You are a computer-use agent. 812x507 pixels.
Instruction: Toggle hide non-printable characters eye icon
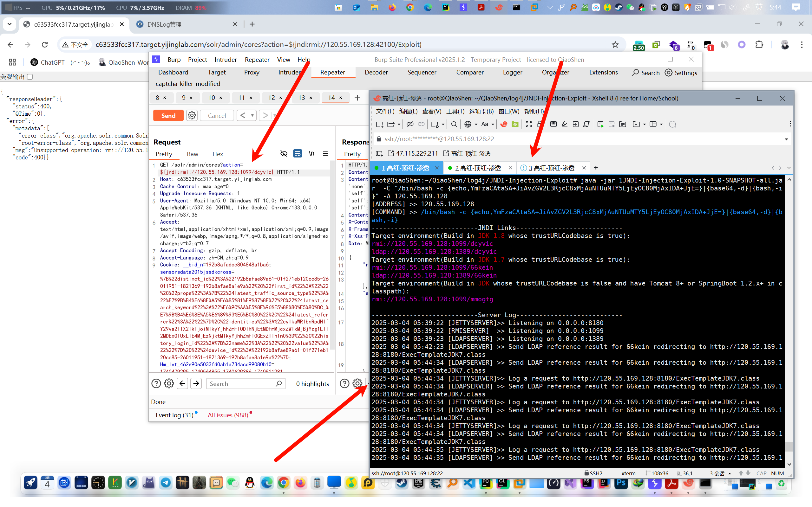point(284,154)
